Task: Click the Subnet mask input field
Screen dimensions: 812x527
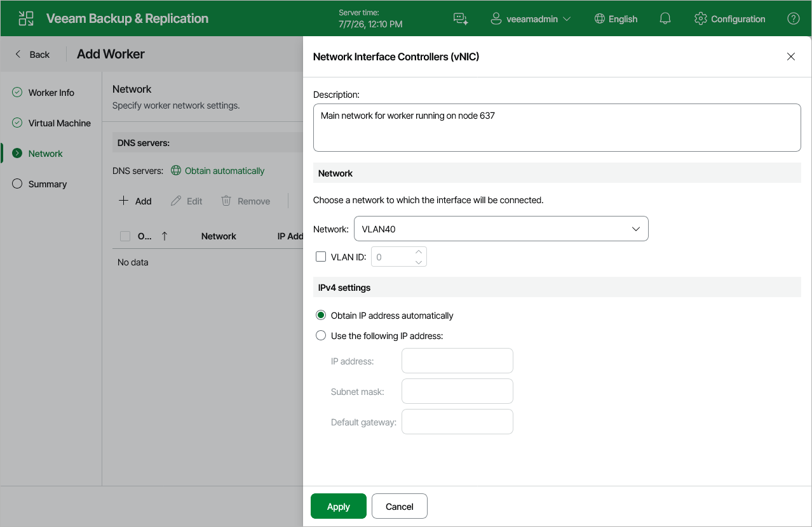Action: point(457,391)
